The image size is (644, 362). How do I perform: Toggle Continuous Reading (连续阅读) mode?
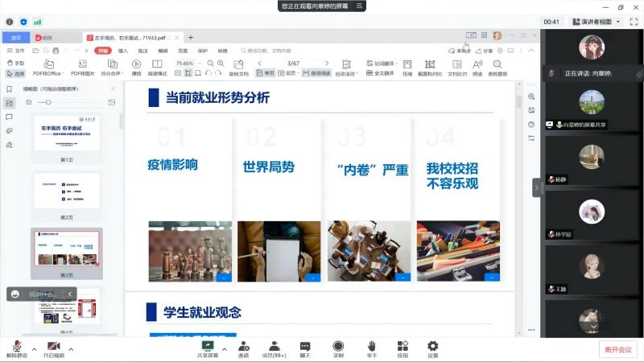click(x=316, y=73)
